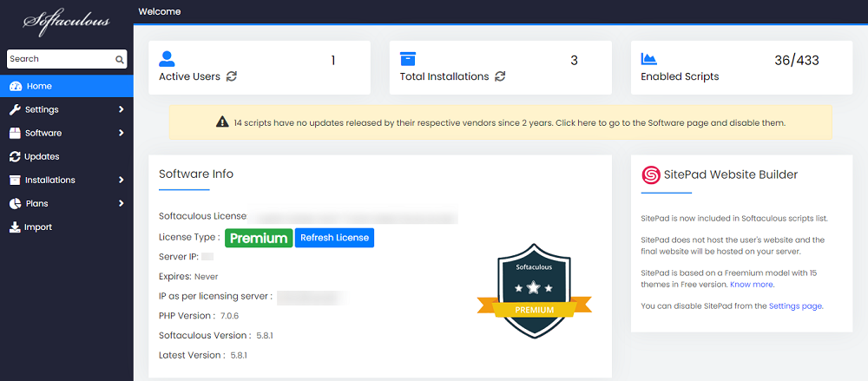Follow the Know more link

click(751, 285)
